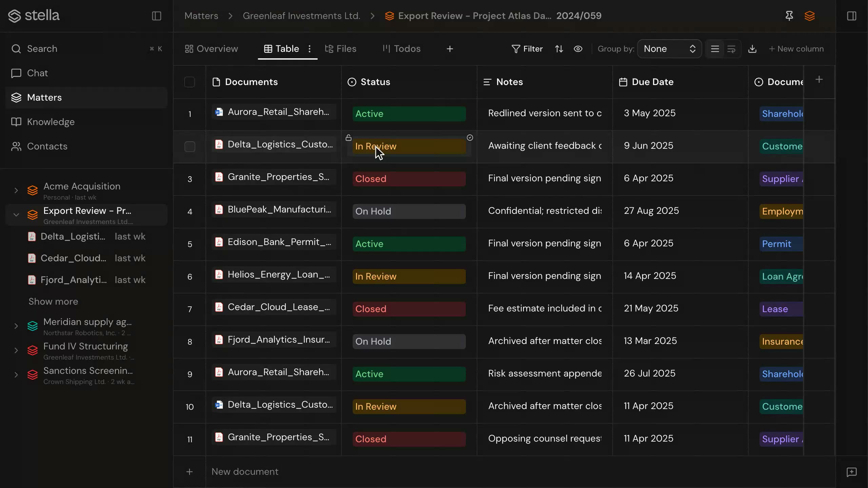Open Word file icon for Aurora_Retail row 1
The width and height of the screenshot is (868, 488).
[x=219, y=112]
